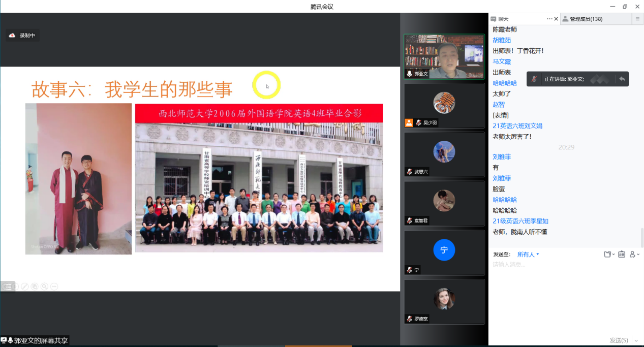Click the announcement (公告) icon

click(x=622, y=254)
